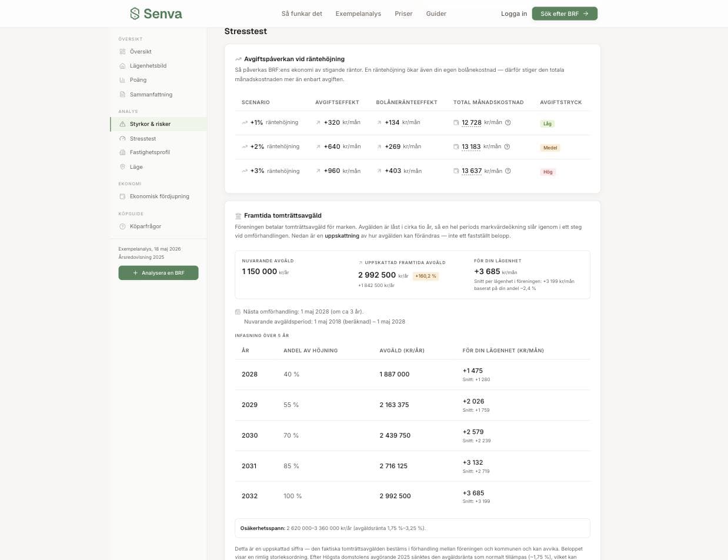Click the +160,2 % increase badge

pyautogui.click(x=426, y=276)
